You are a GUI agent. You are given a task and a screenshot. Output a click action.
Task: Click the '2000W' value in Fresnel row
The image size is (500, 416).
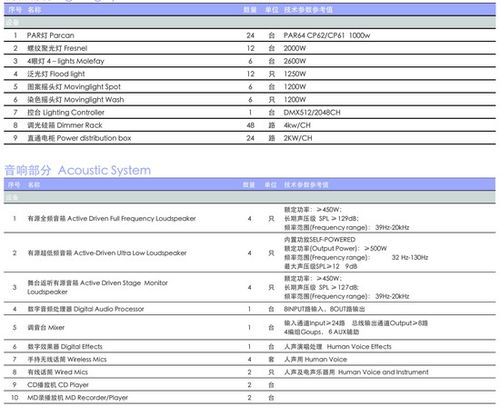295,48
